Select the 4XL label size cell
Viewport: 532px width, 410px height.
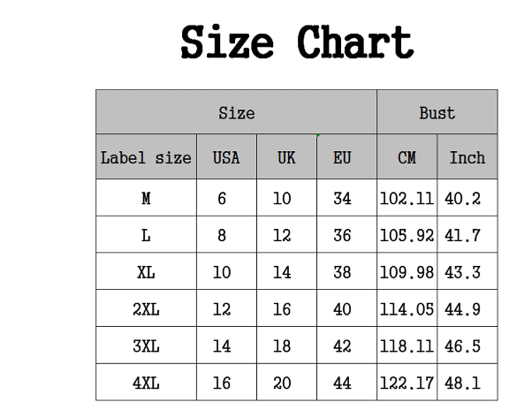(x=146, y=383)
